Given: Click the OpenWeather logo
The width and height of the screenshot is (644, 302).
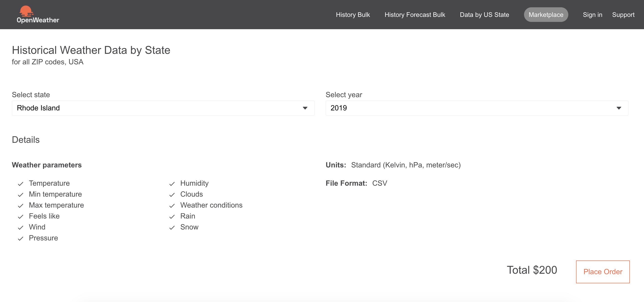Looking at the screenshot, I should click(38, 15).
